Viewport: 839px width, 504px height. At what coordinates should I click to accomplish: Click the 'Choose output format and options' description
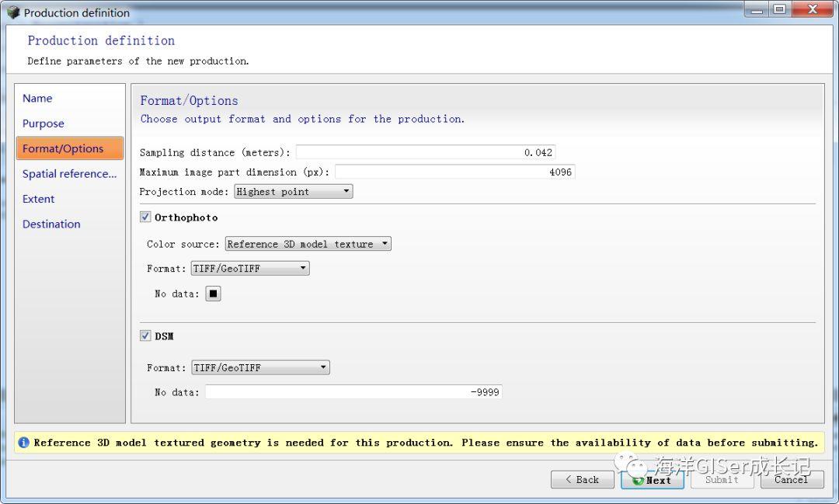(x=302, y=119)
